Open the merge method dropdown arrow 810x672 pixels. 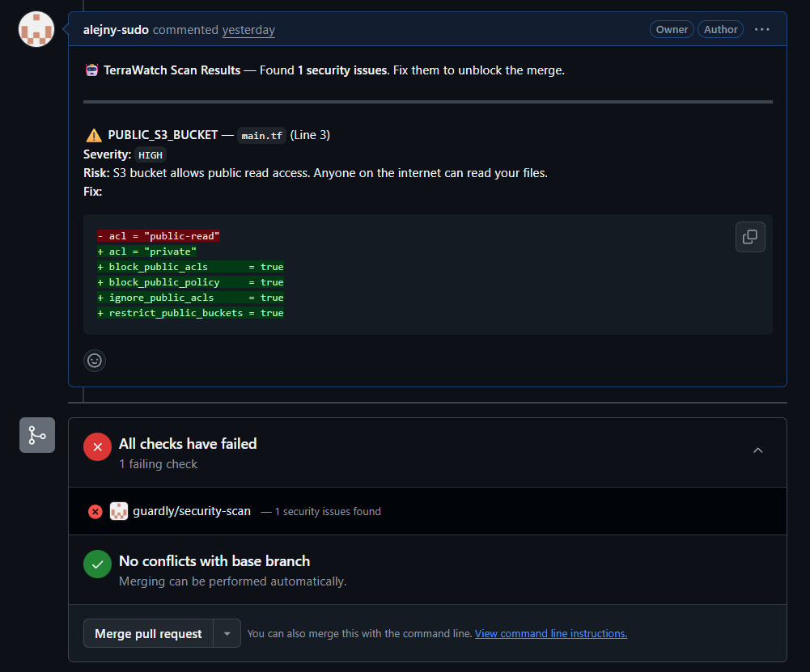coord(227,633)
